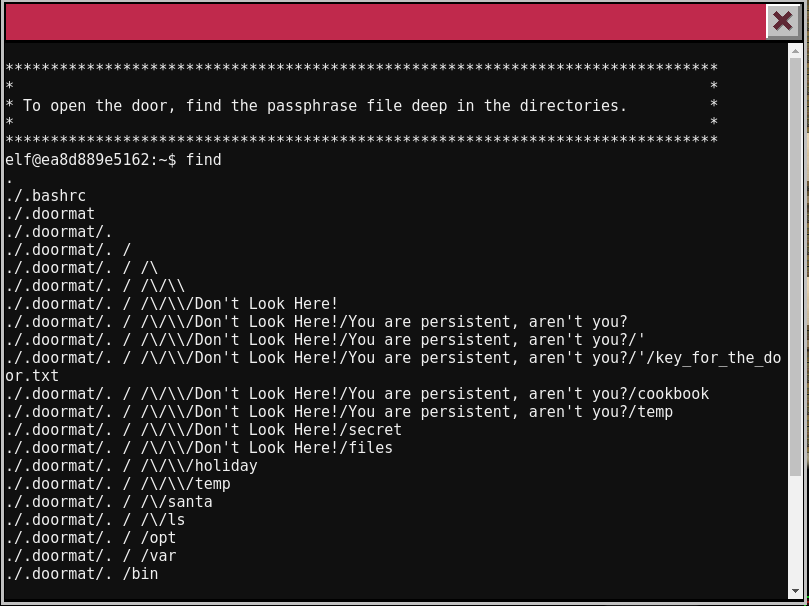Click the path ending in "aren't you?/temp"
This screenshot has width=809, height=606.
pyautogui.click(x=339, y=412)
